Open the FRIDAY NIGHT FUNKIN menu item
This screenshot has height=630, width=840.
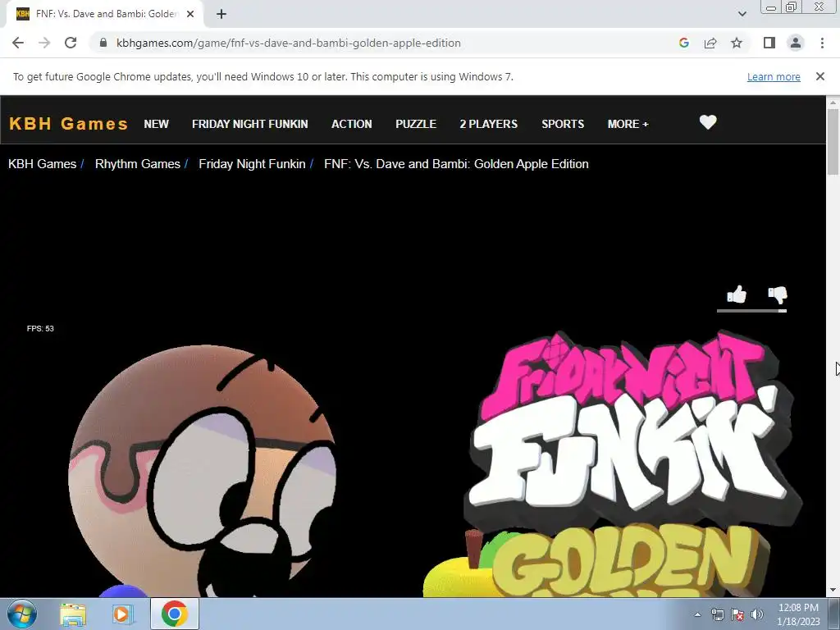click(x=250, y=124)
